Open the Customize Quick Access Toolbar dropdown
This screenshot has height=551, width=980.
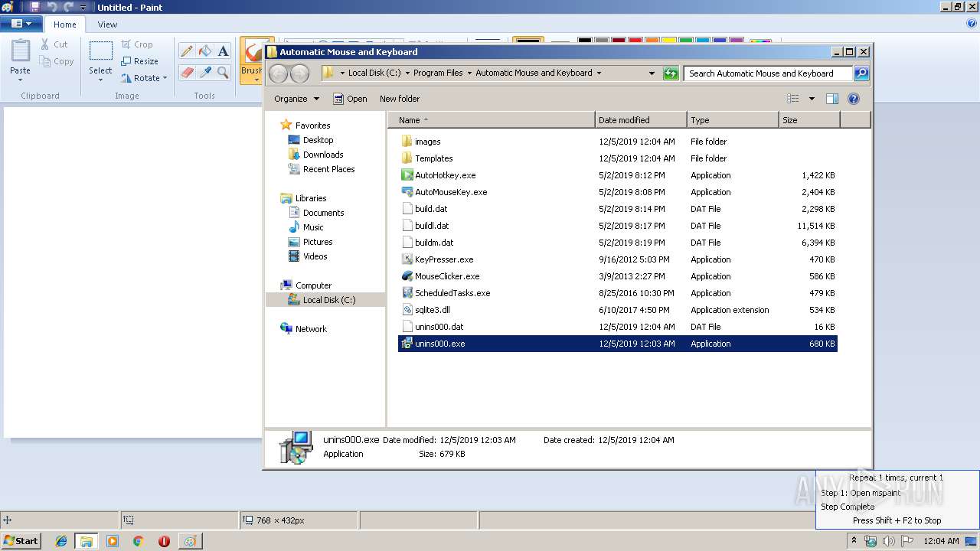tap(83, 7)
